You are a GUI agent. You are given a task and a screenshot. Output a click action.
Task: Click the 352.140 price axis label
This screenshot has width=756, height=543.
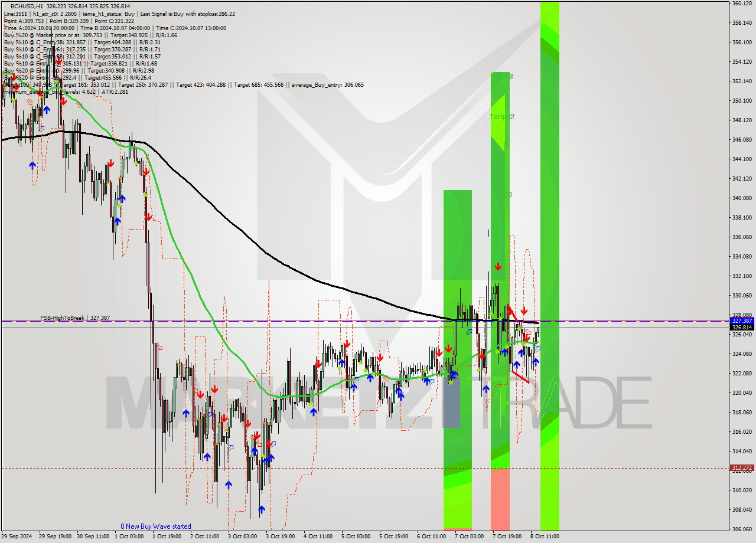tap(741, 81)
